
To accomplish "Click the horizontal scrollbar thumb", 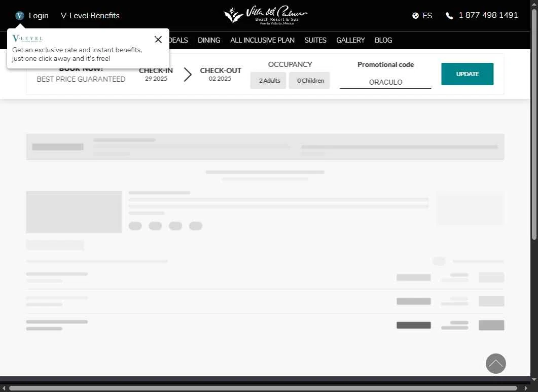I will [x=263, y=388].
